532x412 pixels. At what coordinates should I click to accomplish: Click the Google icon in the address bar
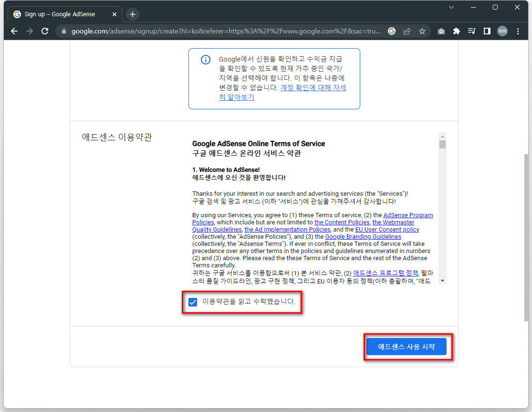pyautogui.click(x=392, y=31)
